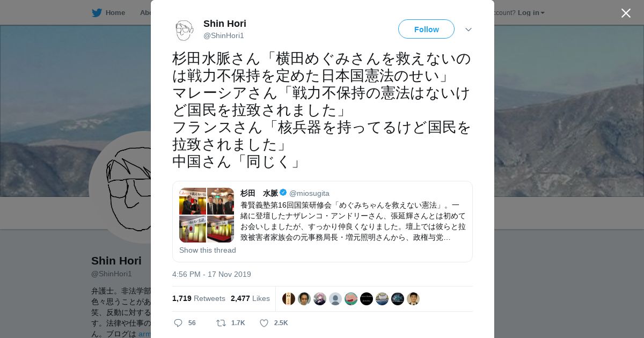The height and width of the screenshot is (338, 644).
Task: Click the Twitter bird Home icon
Action: pyautogui.click(x=97, y=13)
